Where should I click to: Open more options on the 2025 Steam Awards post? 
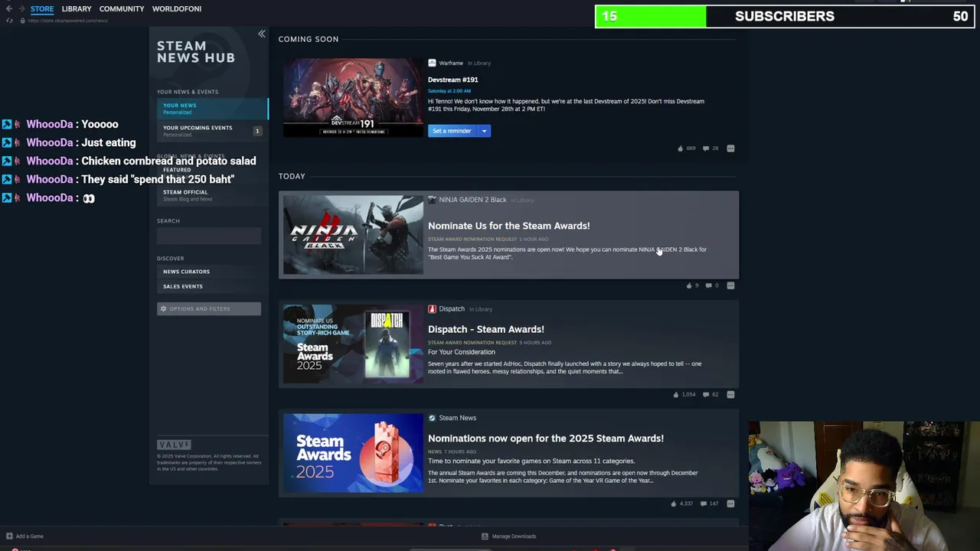(x=730, y=504)
